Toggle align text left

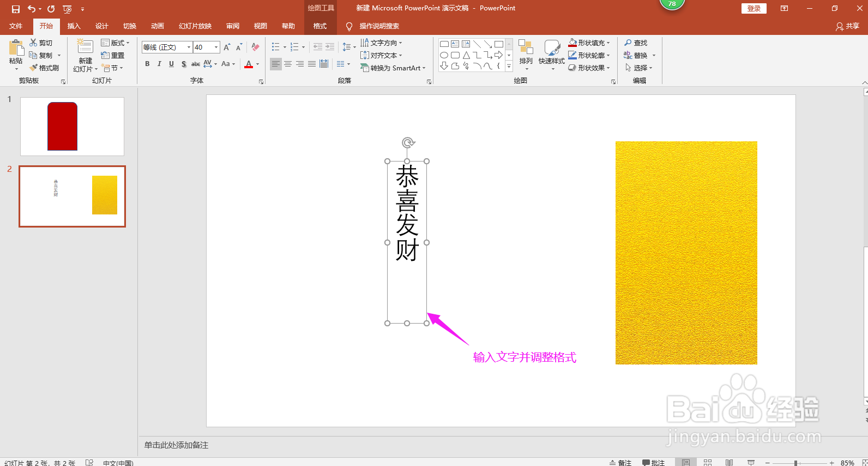pos(276,64)
